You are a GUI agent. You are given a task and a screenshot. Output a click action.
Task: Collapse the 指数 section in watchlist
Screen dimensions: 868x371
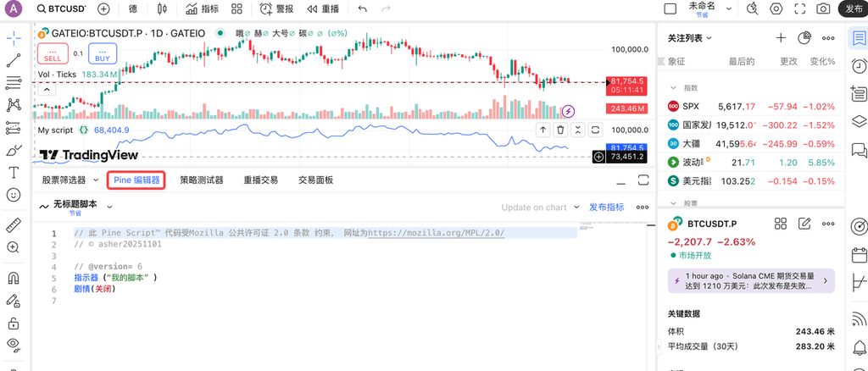point(673,87)
